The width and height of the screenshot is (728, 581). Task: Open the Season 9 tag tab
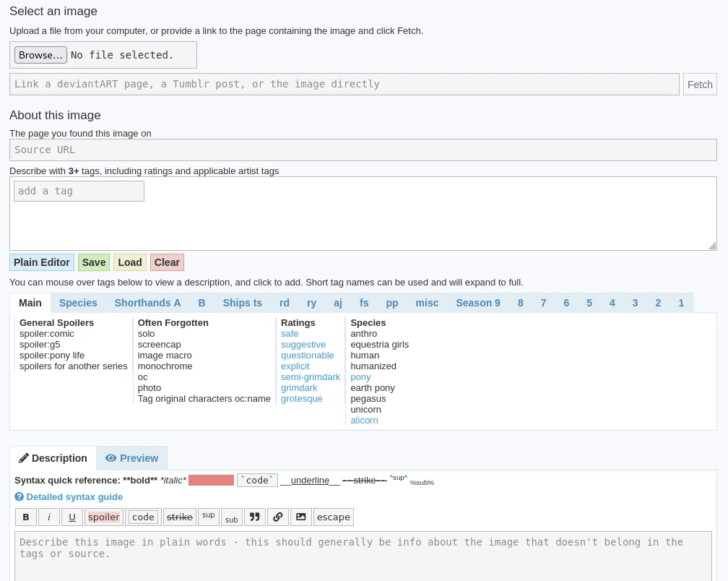[477, 303]
